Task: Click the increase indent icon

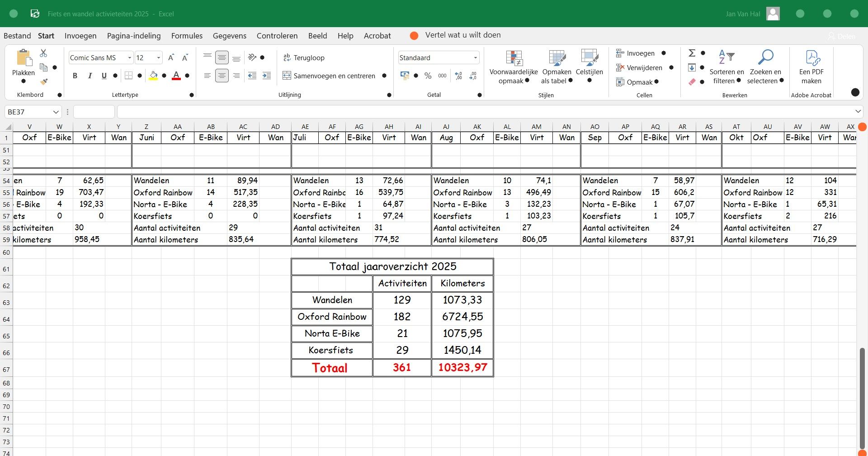Action: (267, 76)
